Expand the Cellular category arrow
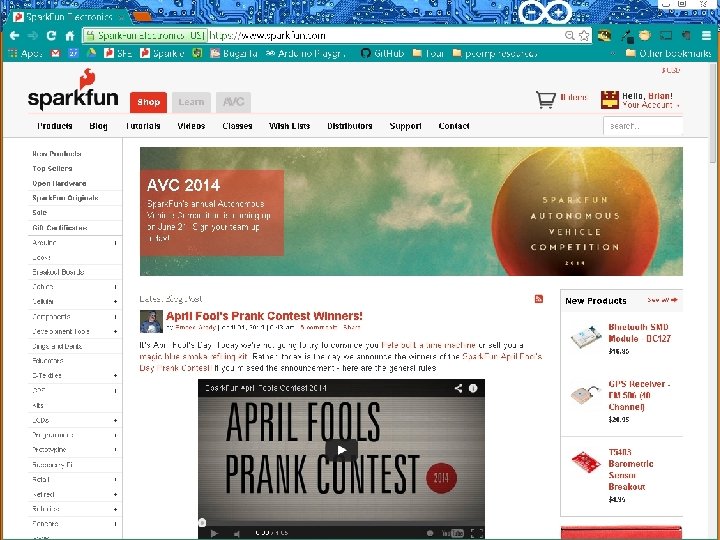This screenshot has height=540, width=720. pos(115,302)
